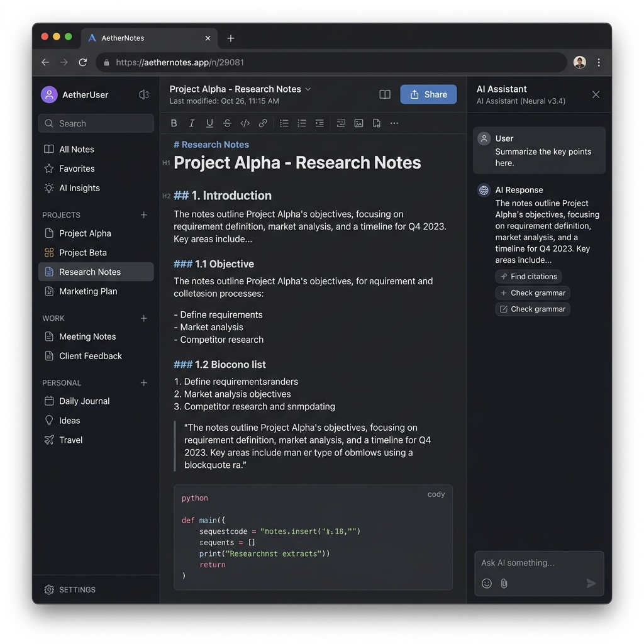The width and height of the screenshot is (644, 644).
Task: Insert a hyperlink using link icon
Action: pos(263,123)
